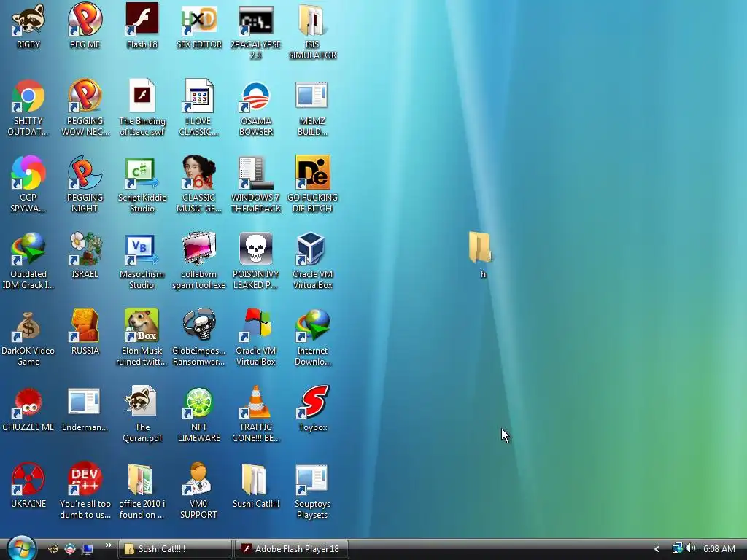Viewport: 747px width, 560px height.
Task: Select the Script Kiddie Studio C# icon
Action: [142, 172]
